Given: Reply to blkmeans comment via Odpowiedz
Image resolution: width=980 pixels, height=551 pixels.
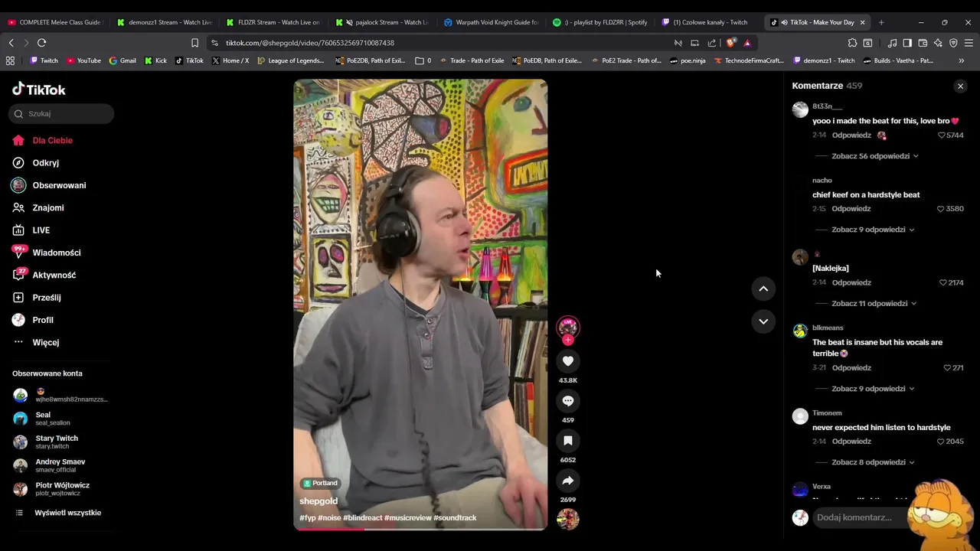Looking at the screenshot, I should (x=851, y=368).
